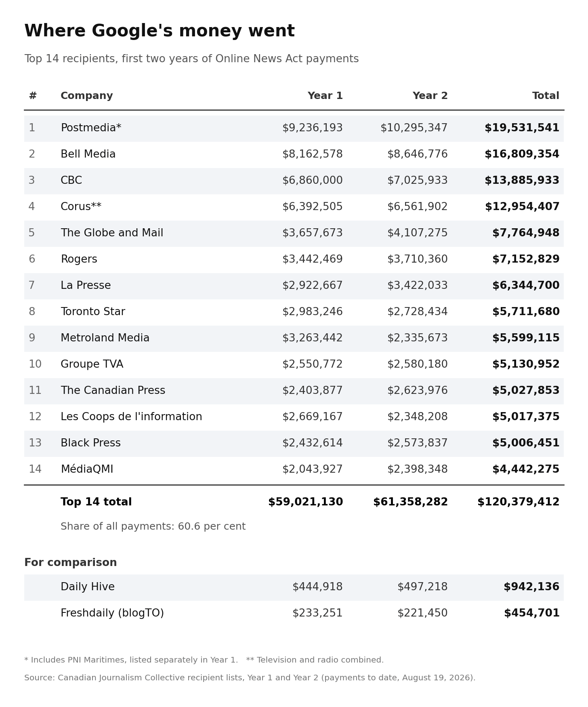588x707 pixels.
Task: Select the Postmedia* company name
Action: [x=91, y=128]
